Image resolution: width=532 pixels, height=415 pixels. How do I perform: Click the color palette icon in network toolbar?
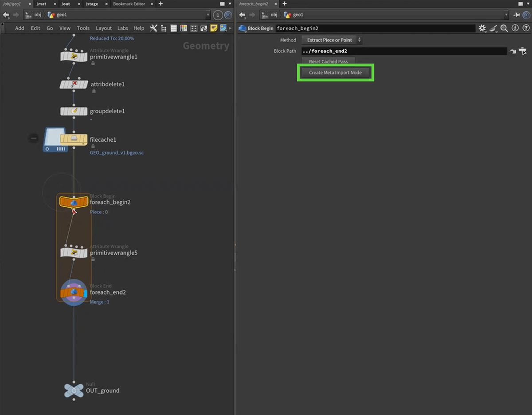tap(184, 28)
